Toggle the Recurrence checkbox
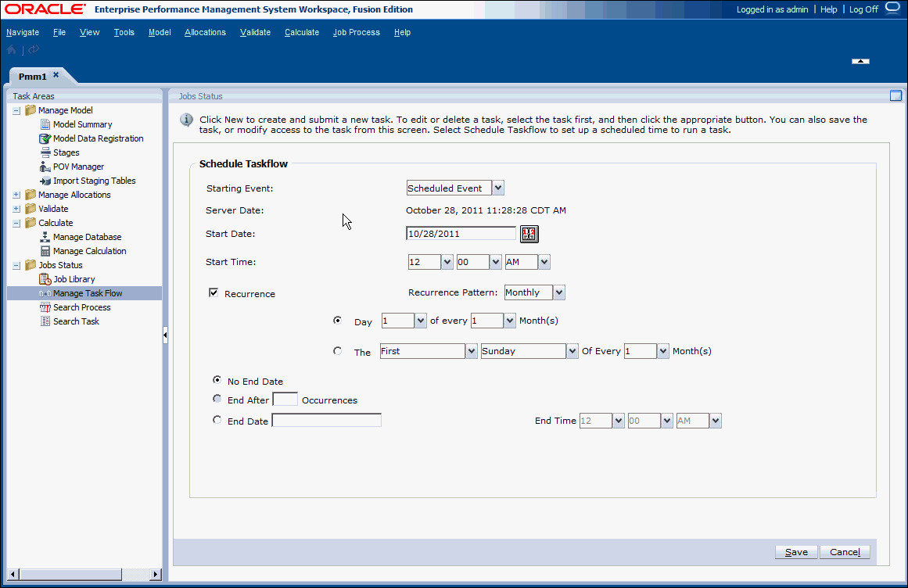Screen dimensions: 908x588 pos(213,293)
